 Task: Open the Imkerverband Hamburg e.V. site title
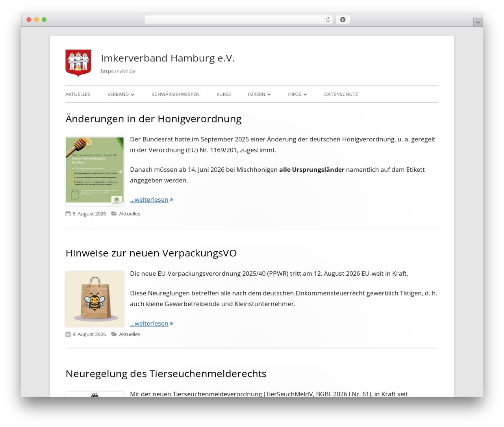pyautogui.click(x=168, y=58)
